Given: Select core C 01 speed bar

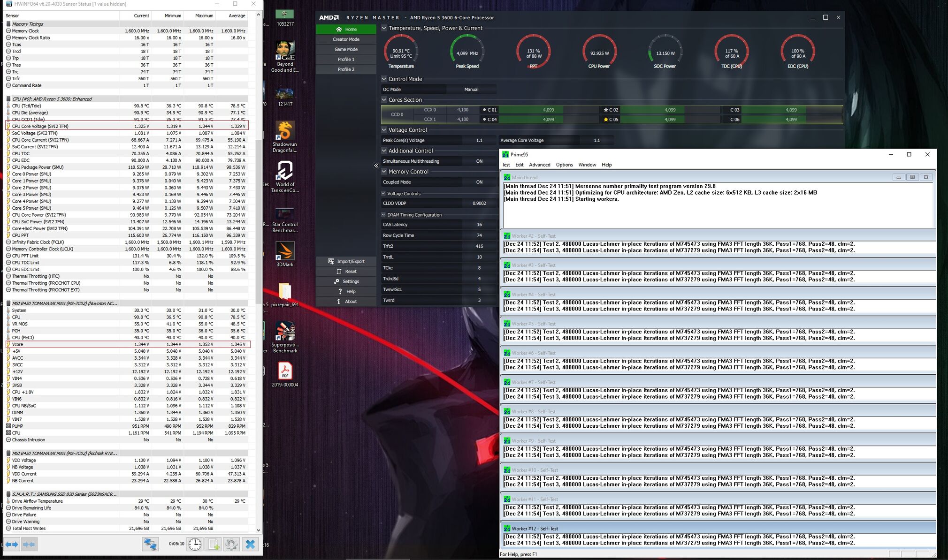Looking at the screenshot, I should pos(548,110).
